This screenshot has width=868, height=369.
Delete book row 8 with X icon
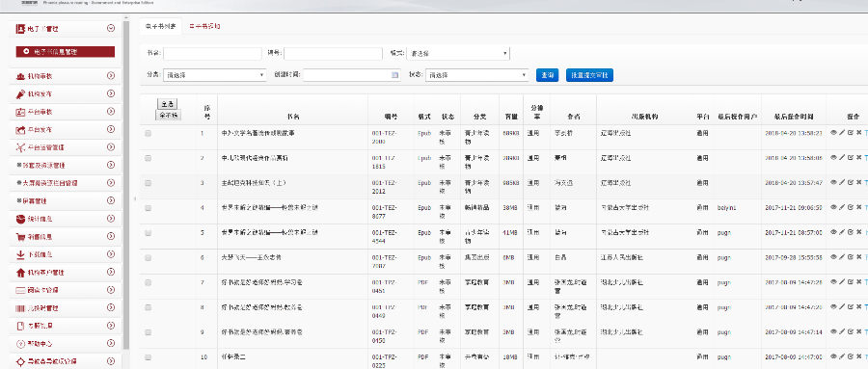click(x=858, y=306)
